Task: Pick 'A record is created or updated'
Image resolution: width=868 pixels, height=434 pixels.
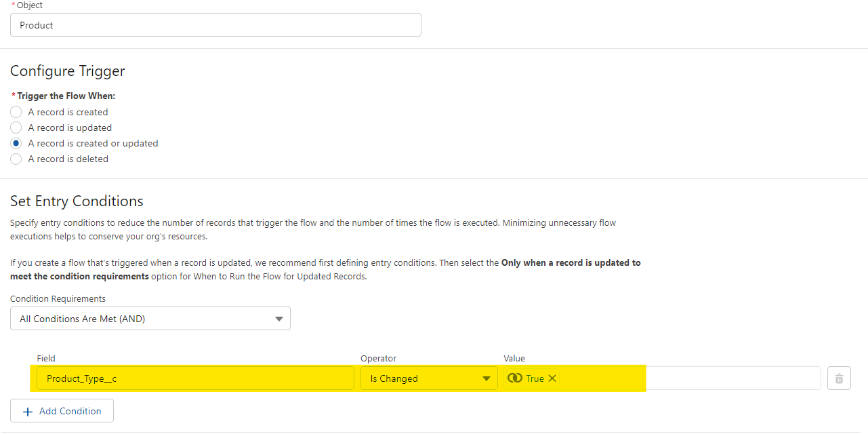Action: tap(16, 143)
